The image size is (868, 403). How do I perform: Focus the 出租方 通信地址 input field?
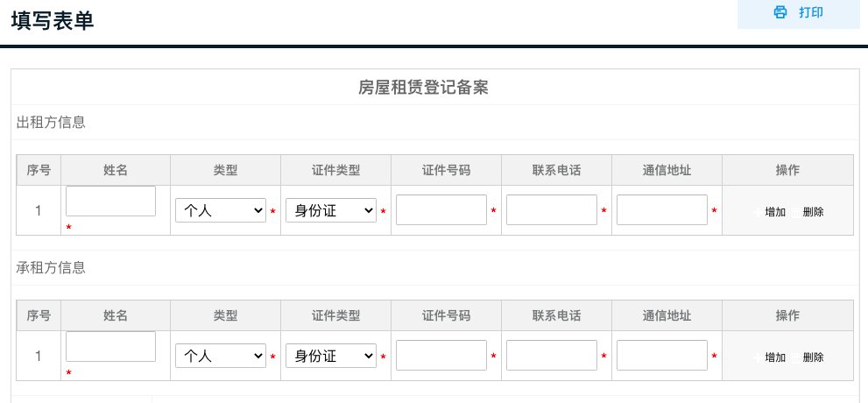[662, 209]
